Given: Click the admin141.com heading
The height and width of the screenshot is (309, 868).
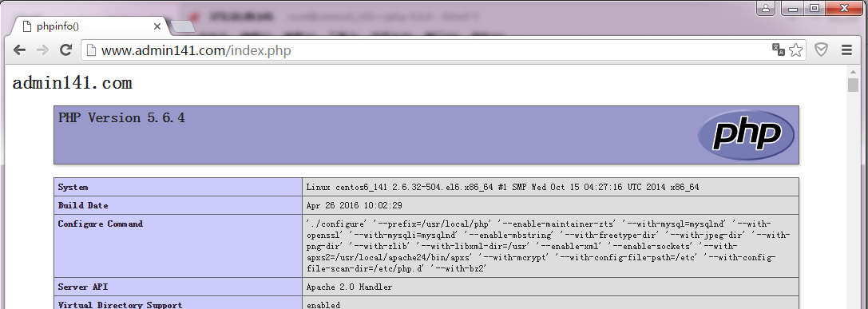Looking at the screenshot, I should coord(72,83).
